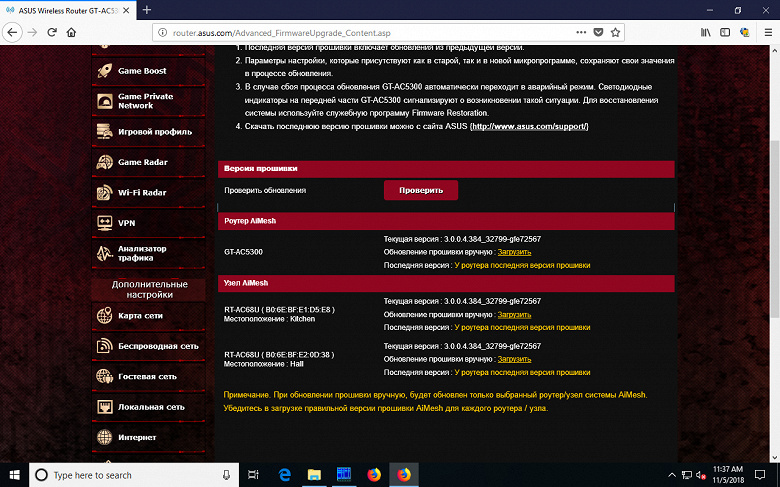Screen dimensions: 780x487
Task: Click microphone icon in search box
Action: (x=226, y=475)
